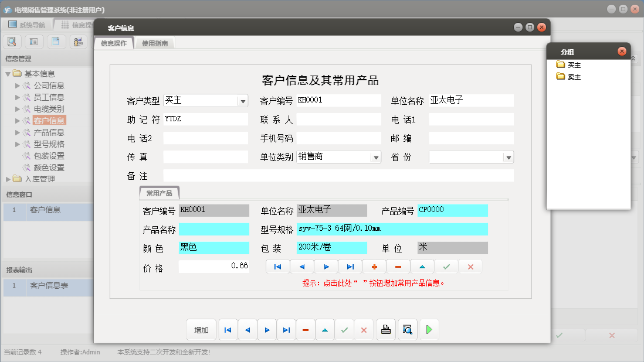The image size is (644, 362).
Task: Switch to the 使用指南 tab
Action: [154, 42]
